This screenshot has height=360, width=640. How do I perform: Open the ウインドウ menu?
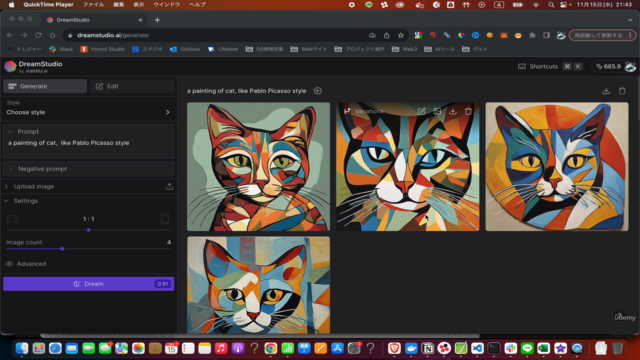click(x=167, y=4)
